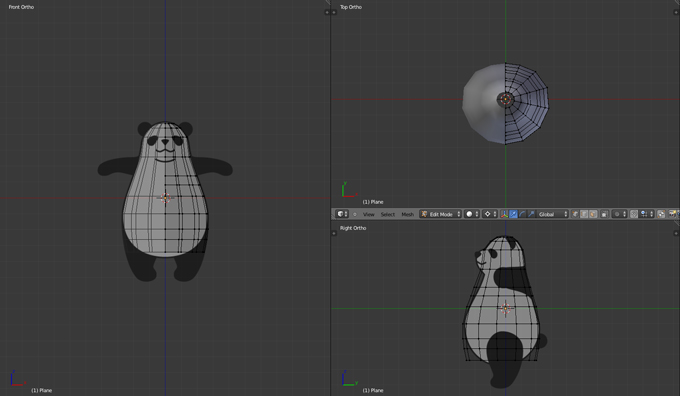
Task: Expand the tool shelf plus in Top Ortho view
Action: (x=334, y=12)
